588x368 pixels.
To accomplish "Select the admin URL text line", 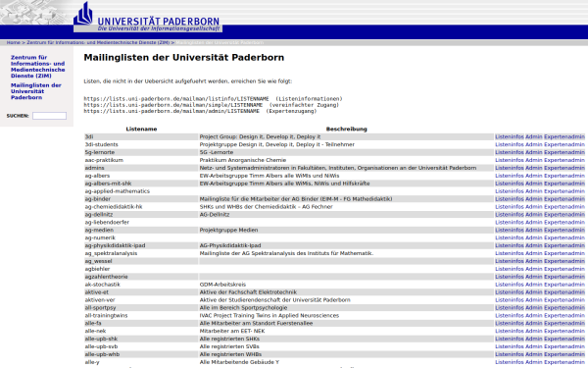I will (x=200, y=111).
